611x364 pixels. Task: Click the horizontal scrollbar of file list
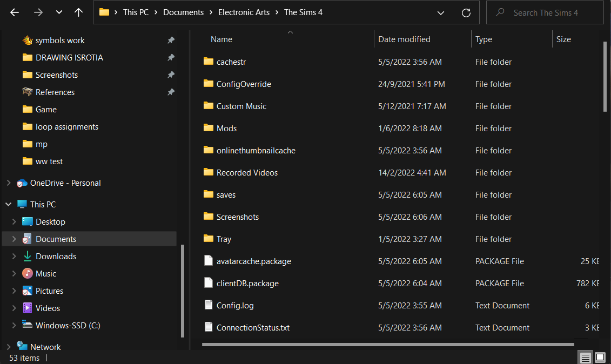coord(388,345)
